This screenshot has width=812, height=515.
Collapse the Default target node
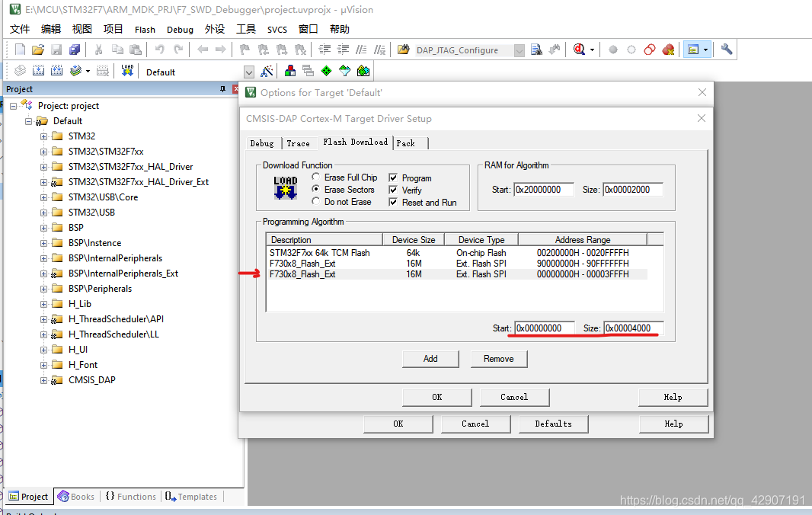[28, 121]
